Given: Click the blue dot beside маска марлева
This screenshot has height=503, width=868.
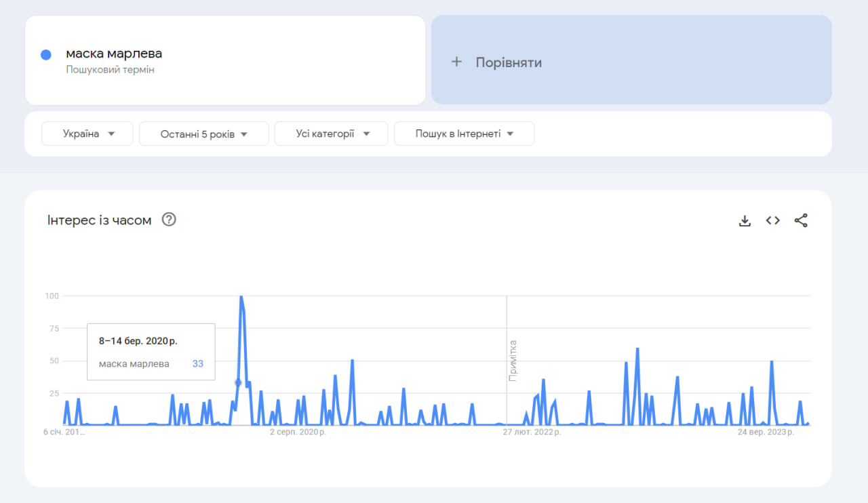Looking at the screenshot, I should (44, 54).
